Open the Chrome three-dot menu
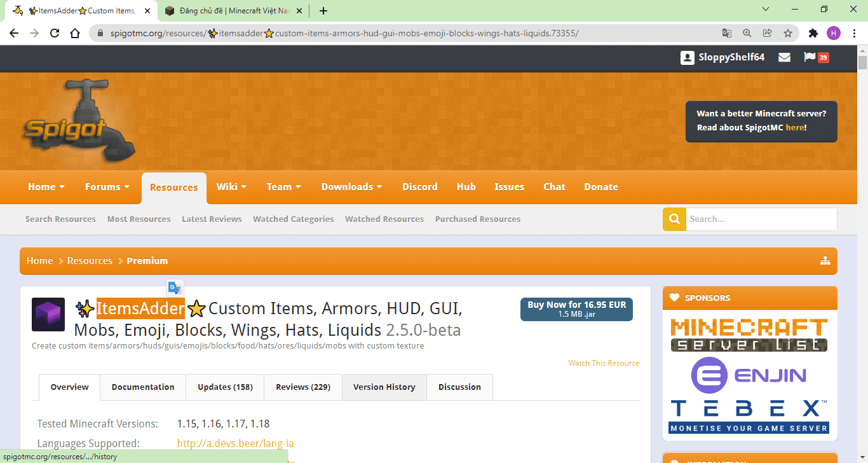 pyautogui.click(x=853, y=33)
